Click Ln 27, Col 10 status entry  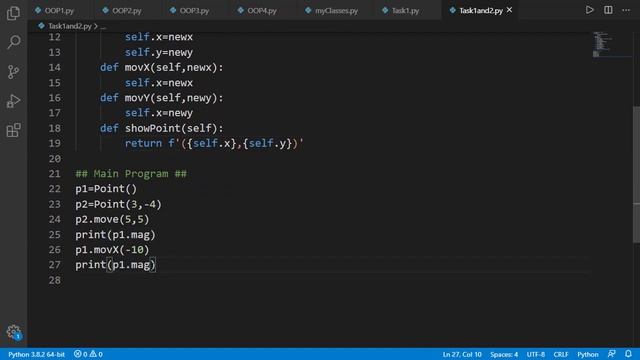462,354
